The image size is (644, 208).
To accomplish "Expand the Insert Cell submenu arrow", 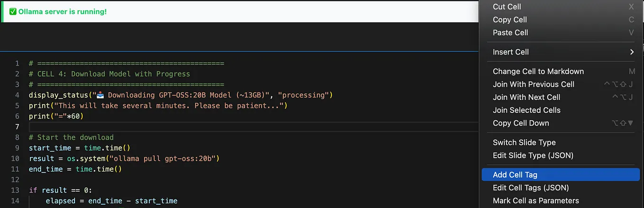I will [x=632, y=52].
